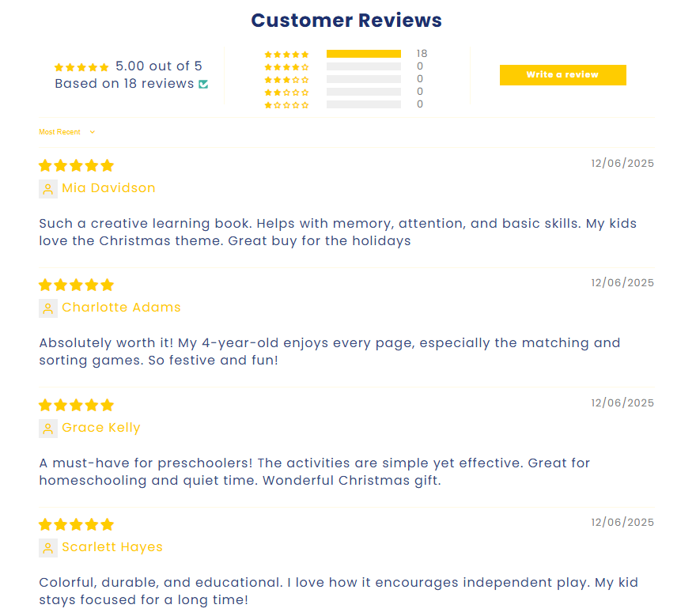Click reviewer name Scarlett Hayes
Image resolution: width=696 pixels, height=616 pixels.
click(x=112, y=547)
